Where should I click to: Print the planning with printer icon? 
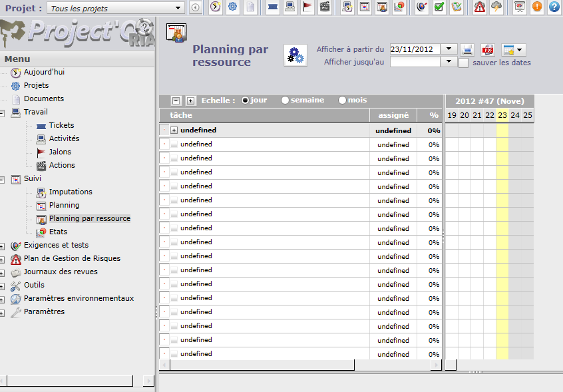(468, 49)
